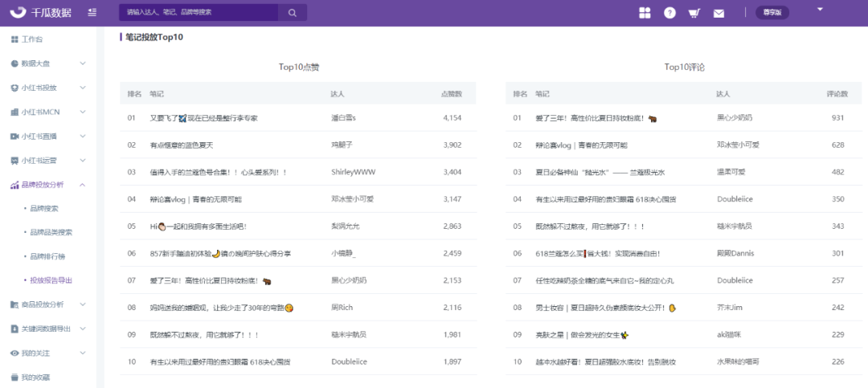Screen dimensions: 868x388
Task: Open the 品牌品类搜索 submenu item
Action: pos(51,232)
